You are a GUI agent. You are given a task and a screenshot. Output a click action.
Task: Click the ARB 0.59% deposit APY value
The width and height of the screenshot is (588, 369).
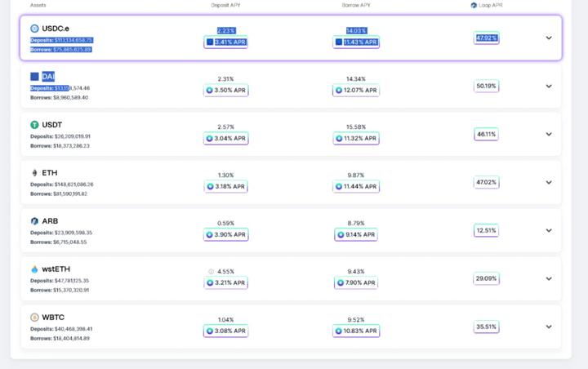click(x=225, y=223)
